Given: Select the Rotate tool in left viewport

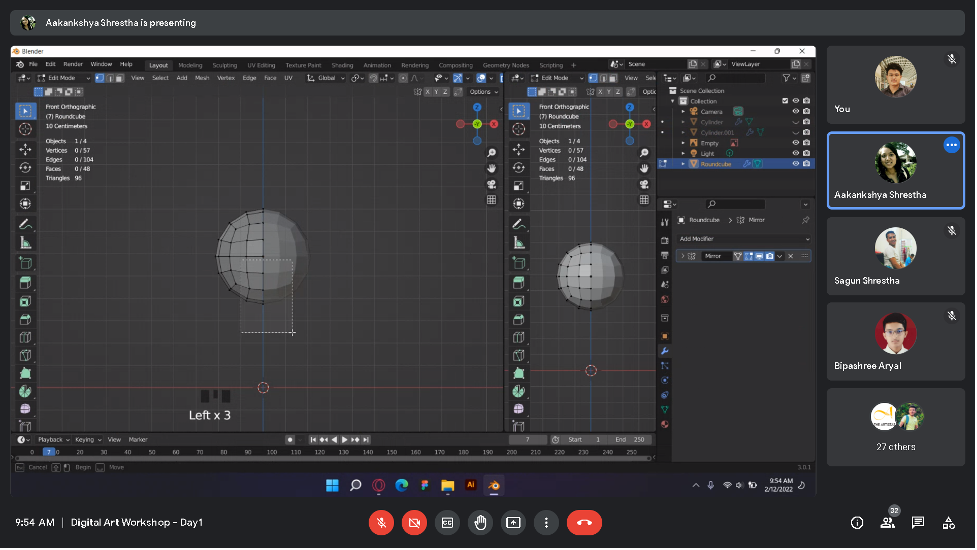Looking at the screenshot, I should coord(25,167).
